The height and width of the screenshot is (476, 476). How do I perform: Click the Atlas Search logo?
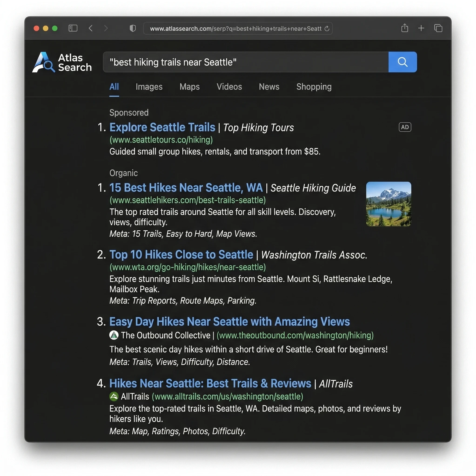(x=62, y=62)
